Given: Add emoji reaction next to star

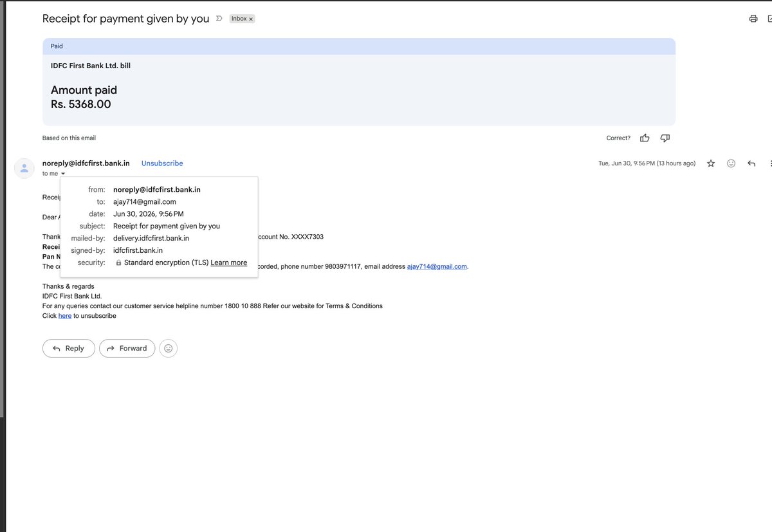Looking at the screenshot, I should pyautogui.click(x=731, y=163).
